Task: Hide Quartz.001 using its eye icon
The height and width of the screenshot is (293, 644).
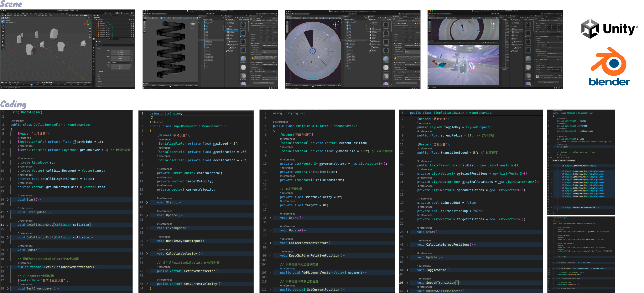Action: (x=131, y=23)
